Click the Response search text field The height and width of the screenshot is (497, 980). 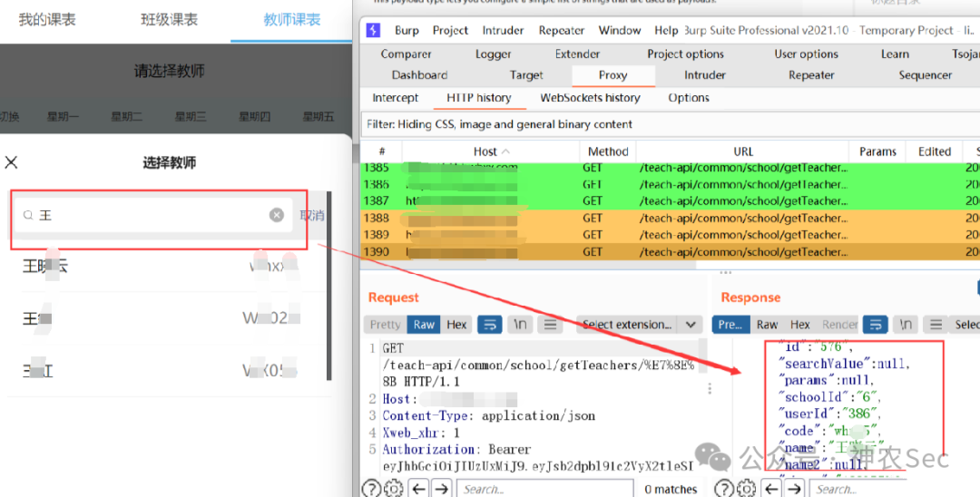859,490
